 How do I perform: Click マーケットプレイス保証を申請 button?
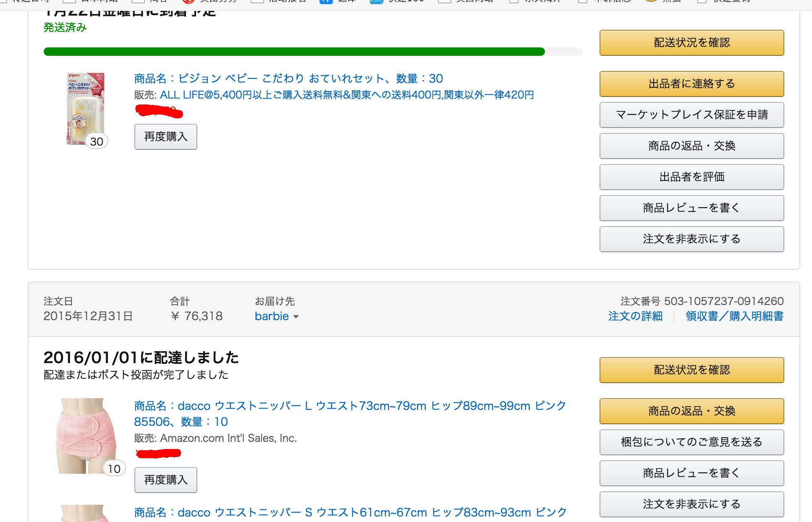click(x=692, y=115)
